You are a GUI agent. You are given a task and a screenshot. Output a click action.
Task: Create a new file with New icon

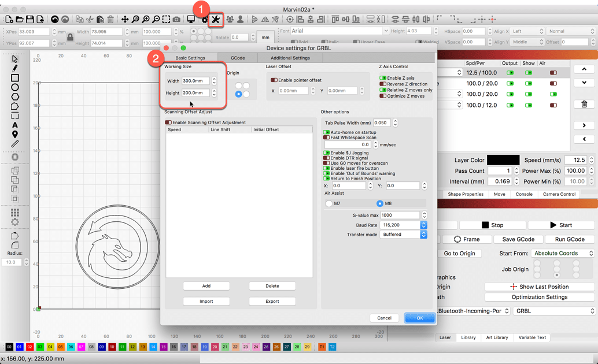point(9,19)
